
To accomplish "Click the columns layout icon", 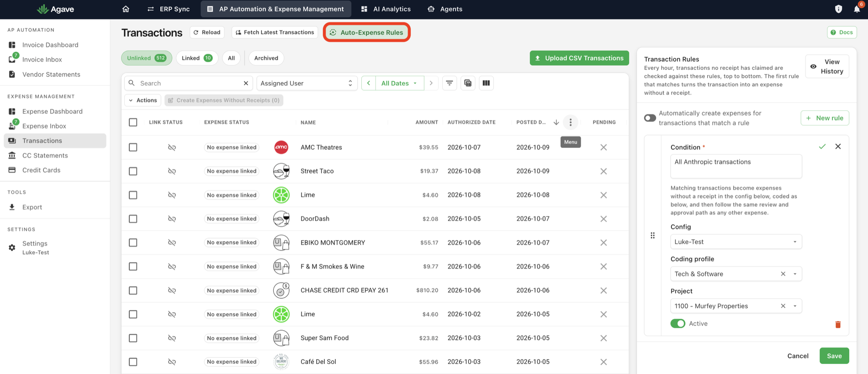I will tap(486, 83).
